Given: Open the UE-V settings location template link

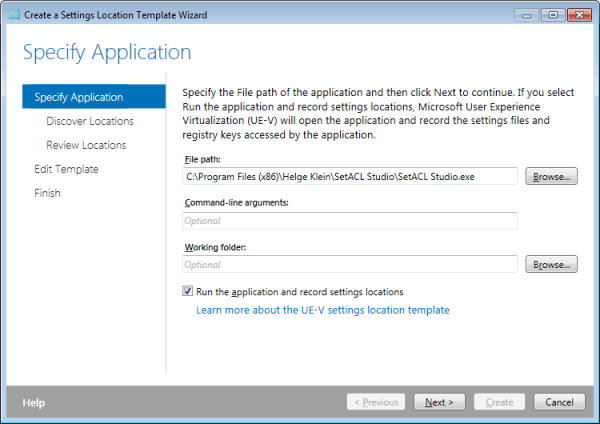Looking at the screenshot, I should [x=323, y=310].
